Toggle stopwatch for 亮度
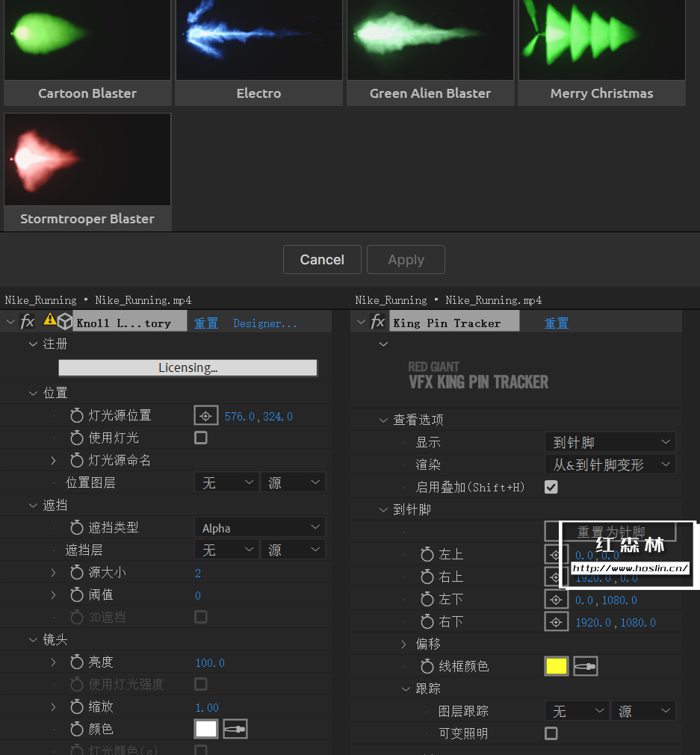The image size is (700, 755). [x=77, y=662]
